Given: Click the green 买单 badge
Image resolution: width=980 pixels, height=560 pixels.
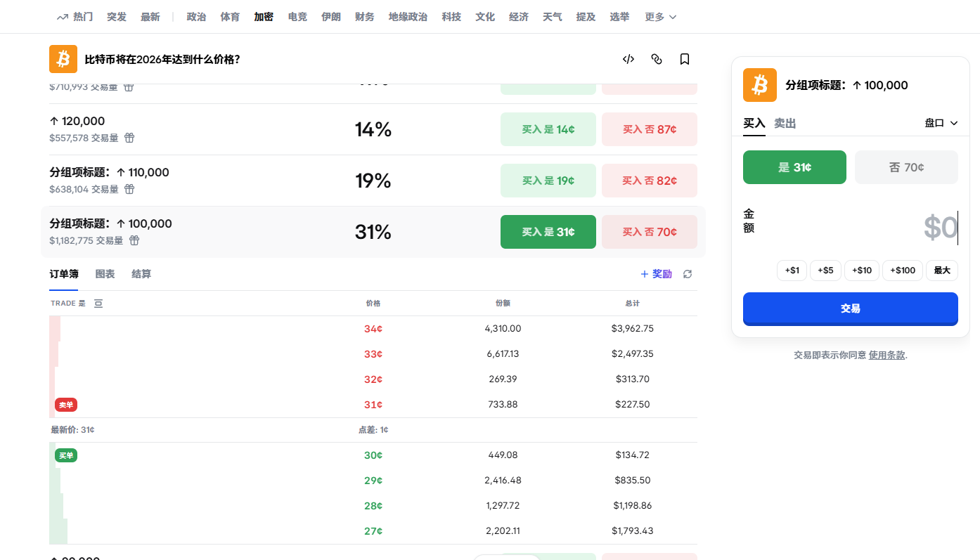Looking at the screenshot, I should pyautogui.click(x=66, y=455).
